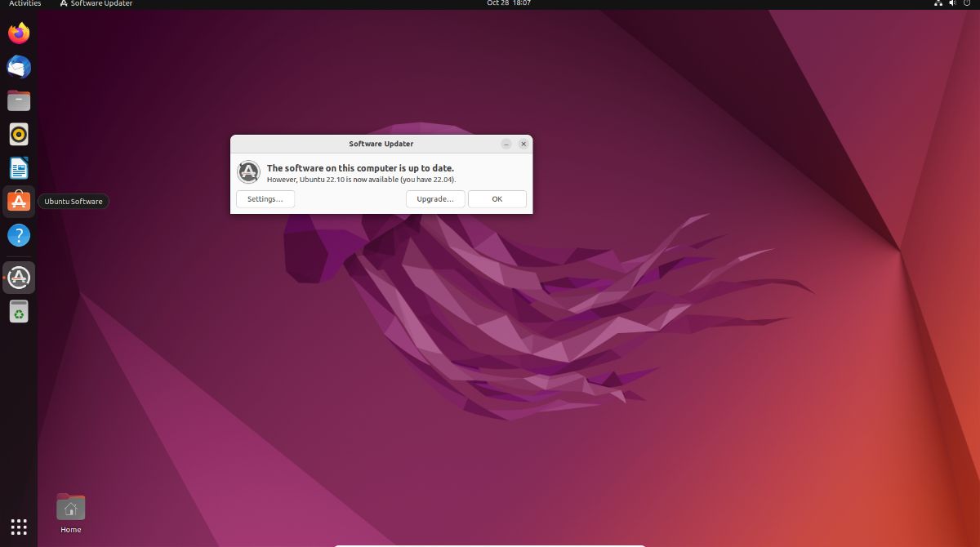Open the Software Updater app menu in top bar
Viewport: 980px width, 547px height.
[96, 3]
